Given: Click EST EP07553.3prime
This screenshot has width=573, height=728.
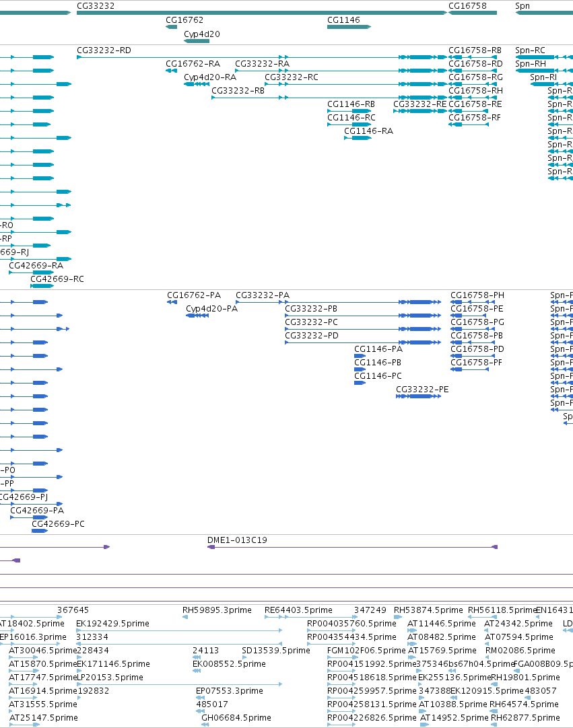Looking at the screenshot, I should 200,698.
